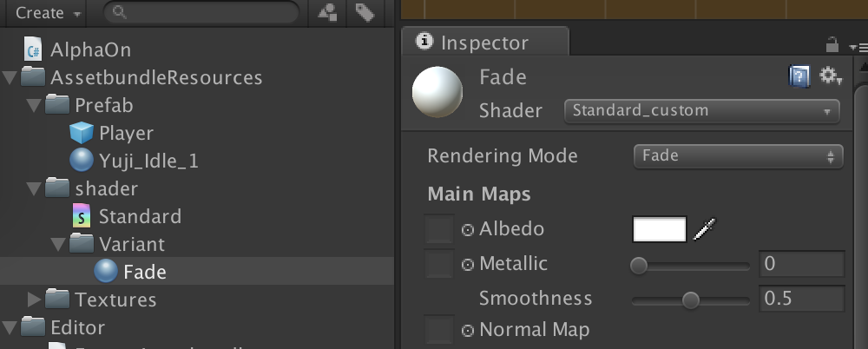
Task: Expand the Textures folder
Action: click(x=35, y=300)
